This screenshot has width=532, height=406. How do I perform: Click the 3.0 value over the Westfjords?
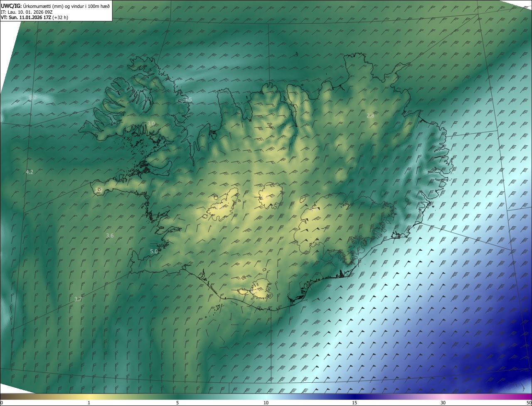[151, 124]
